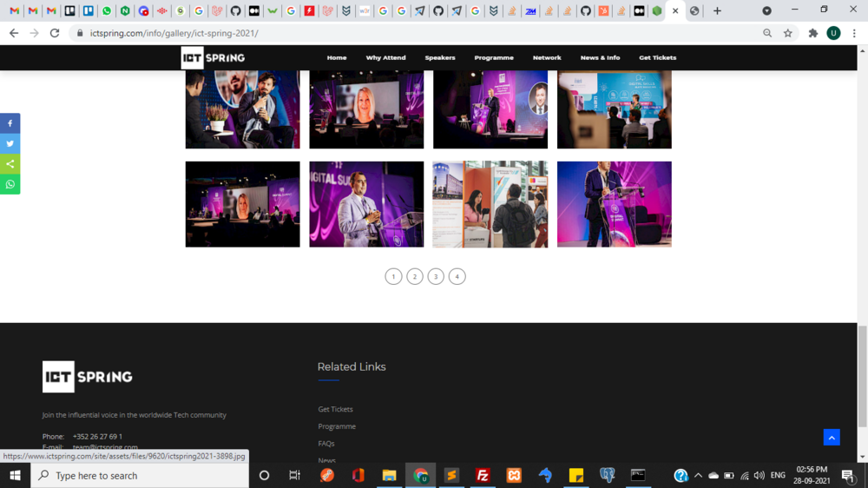Click the blue scroll-to-top arrow button

click(832, 438)
